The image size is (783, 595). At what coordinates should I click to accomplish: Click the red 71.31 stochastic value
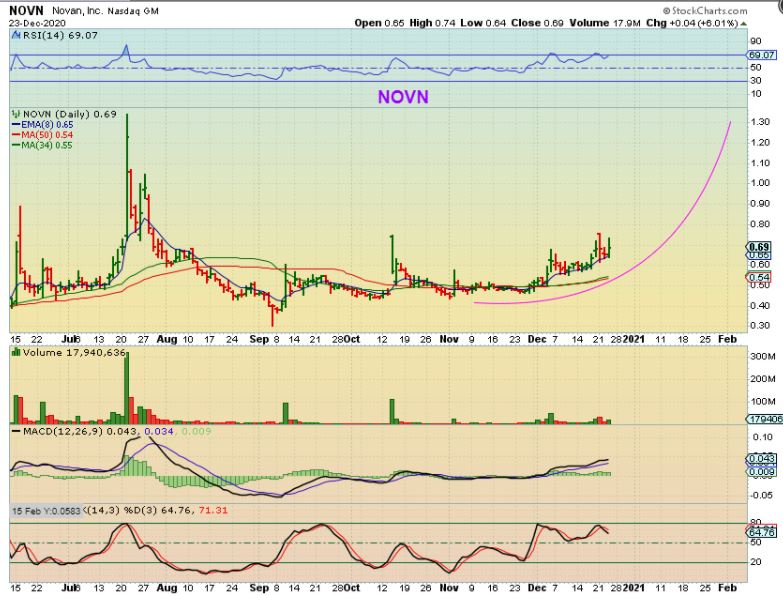click(213, 511)
